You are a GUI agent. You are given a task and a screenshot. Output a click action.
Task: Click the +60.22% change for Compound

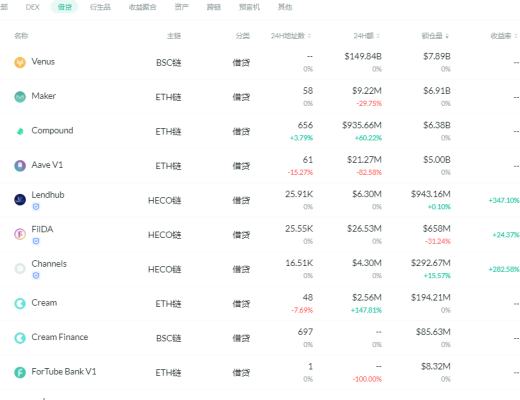tap(368, 138)
